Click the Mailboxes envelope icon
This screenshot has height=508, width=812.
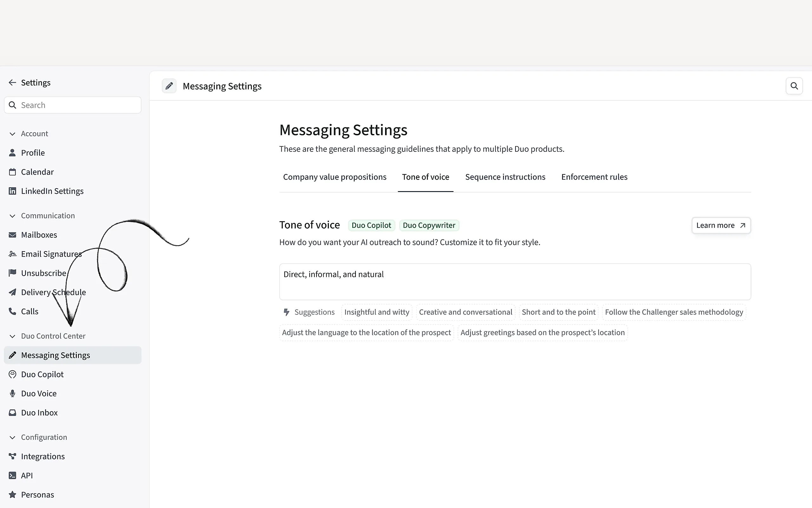(12, 235)
